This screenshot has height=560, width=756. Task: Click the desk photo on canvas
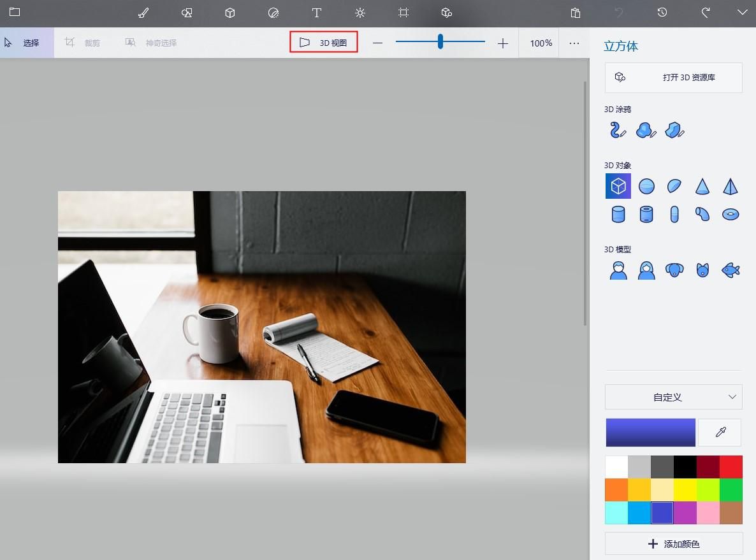point(262,327)
